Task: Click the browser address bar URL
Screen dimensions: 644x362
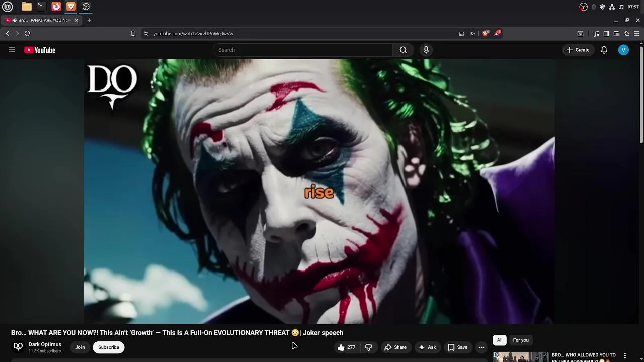Action: (193, 34)
